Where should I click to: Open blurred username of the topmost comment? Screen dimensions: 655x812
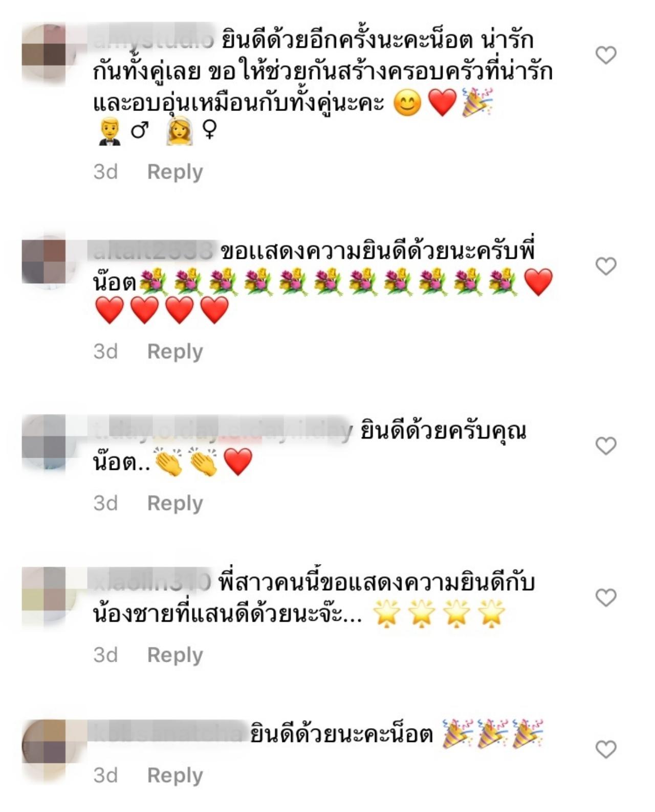click(154, 39)
